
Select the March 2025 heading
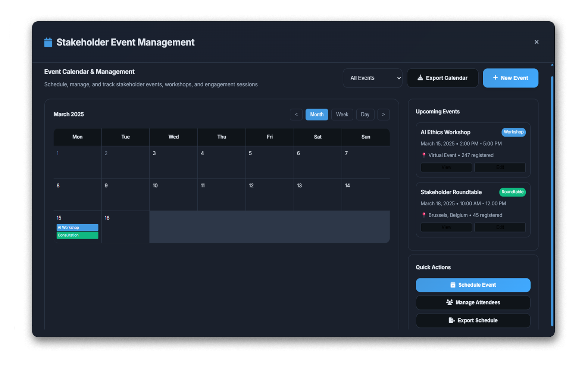pyautogui.click(x=69, y=114)
